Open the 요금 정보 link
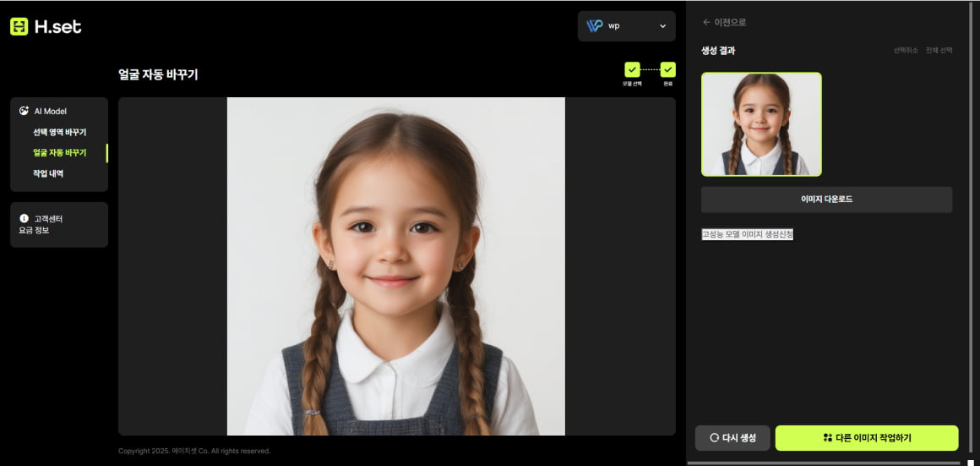The image size is (980, 466). [34, 230]
